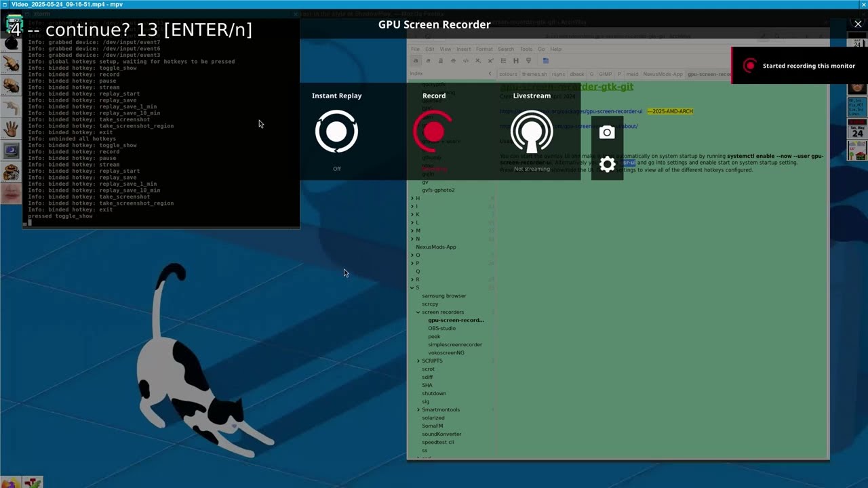Click the strikethrough toolbar icon in Zim
The width and height of the screenshot is (868, 488).
coord(453,60)
